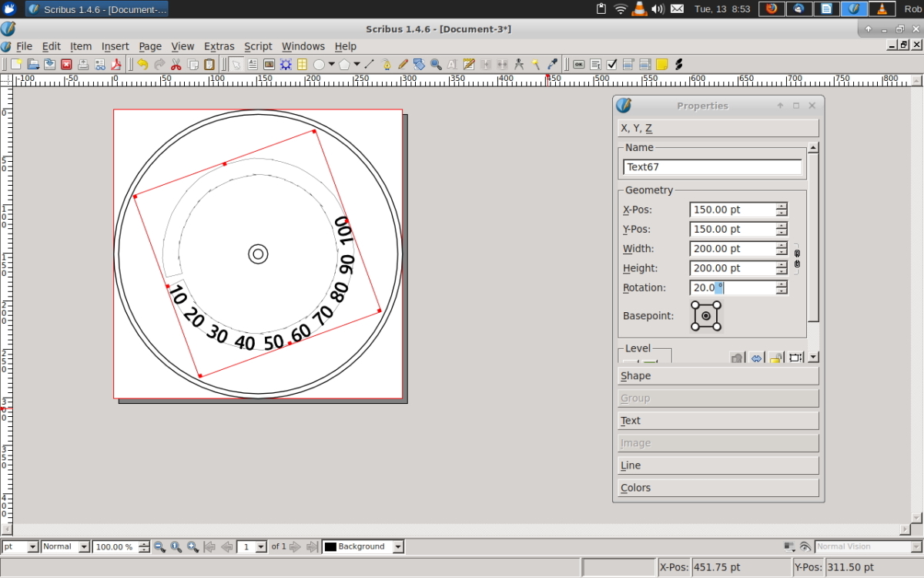Activate the Eye Dropper tool
Screen dimensions: 924x578
[552, 65]
